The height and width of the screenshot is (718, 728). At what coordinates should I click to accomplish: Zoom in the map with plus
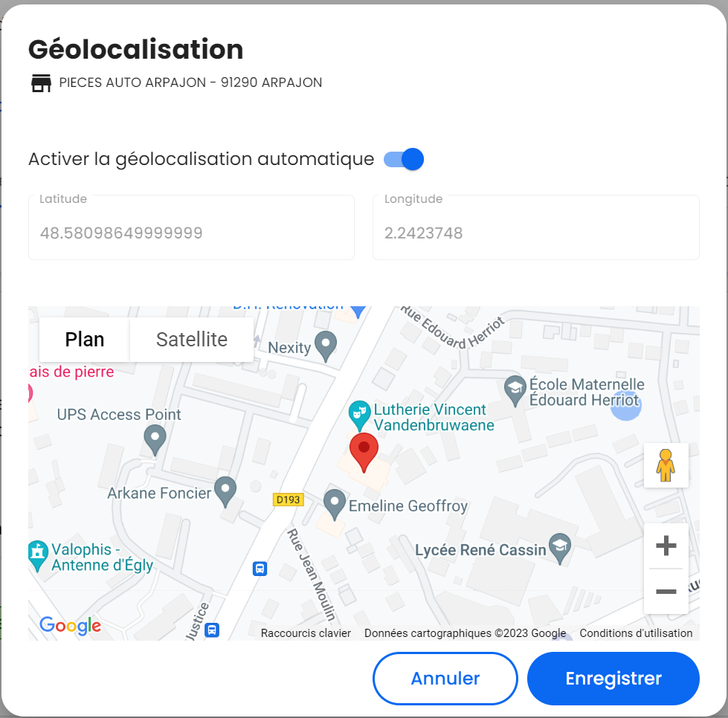(666, 546)
